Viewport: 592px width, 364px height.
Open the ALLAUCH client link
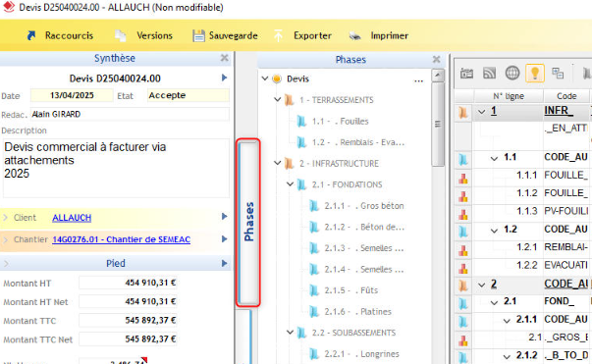coord(72,218)
